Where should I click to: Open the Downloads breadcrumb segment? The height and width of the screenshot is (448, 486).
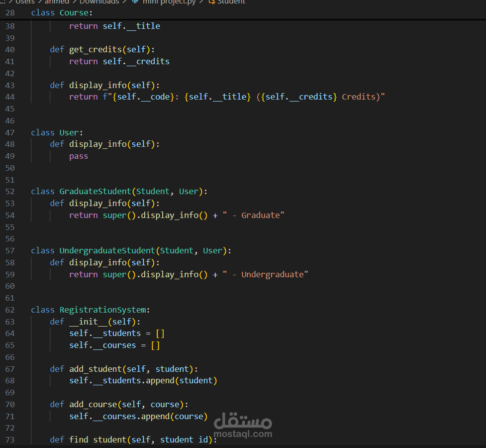pos(99,2)
